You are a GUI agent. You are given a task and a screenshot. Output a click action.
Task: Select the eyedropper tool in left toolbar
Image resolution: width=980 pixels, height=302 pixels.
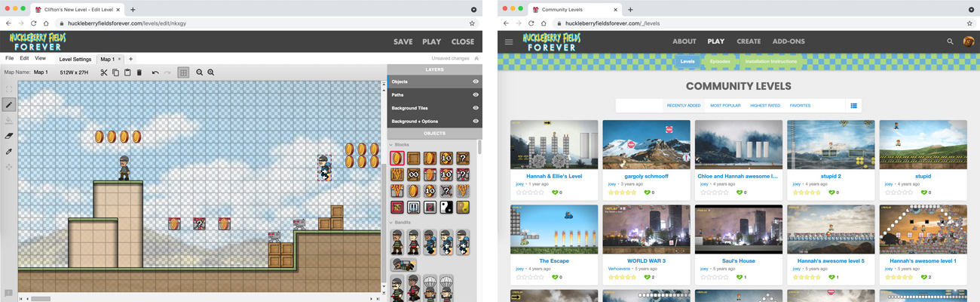(9, 151)
